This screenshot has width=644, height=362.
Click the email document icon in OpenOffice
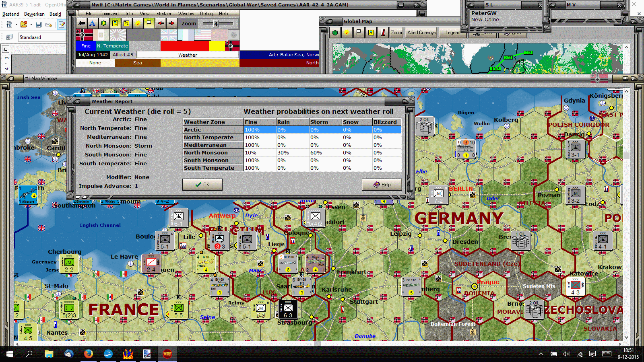[x=49, y=25]
